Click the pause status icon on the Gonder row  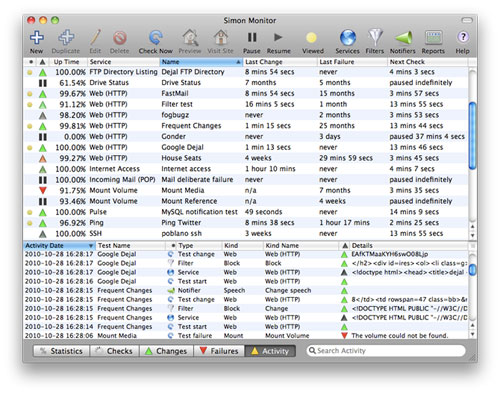tap(43, 137)
